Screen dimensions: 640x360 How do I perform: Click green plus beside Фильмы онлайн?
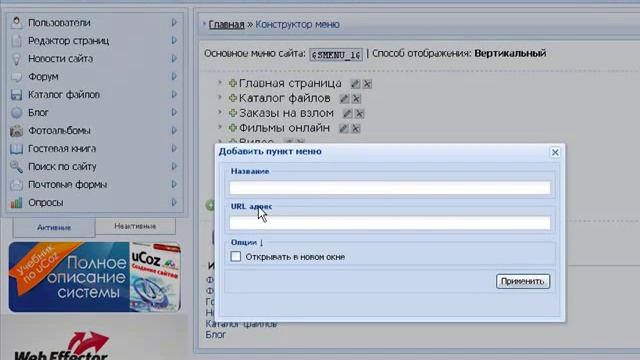click(x=233, y=128)
